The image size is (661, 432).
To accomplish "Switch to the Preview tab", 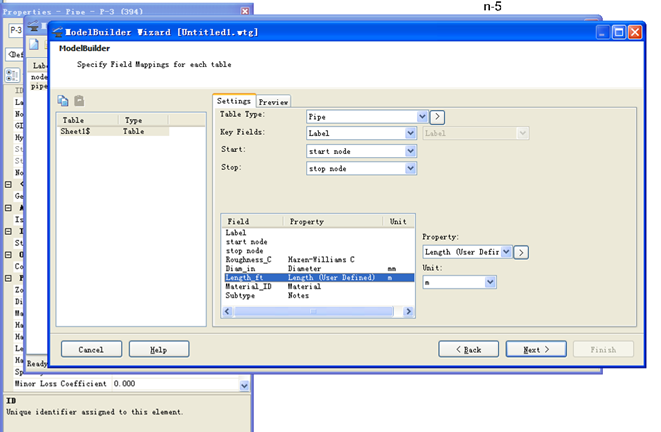I will (x=273, y=101).
